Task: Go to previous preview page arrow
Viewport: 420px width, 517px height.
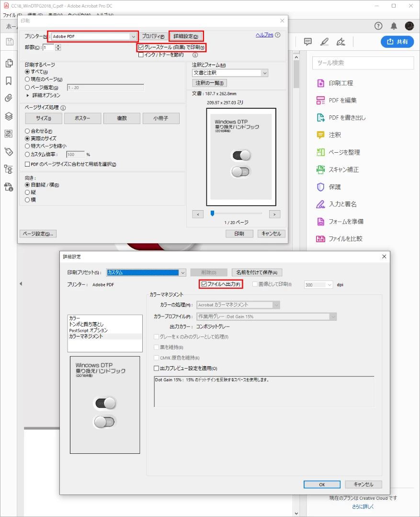Action: coord(198,214)
